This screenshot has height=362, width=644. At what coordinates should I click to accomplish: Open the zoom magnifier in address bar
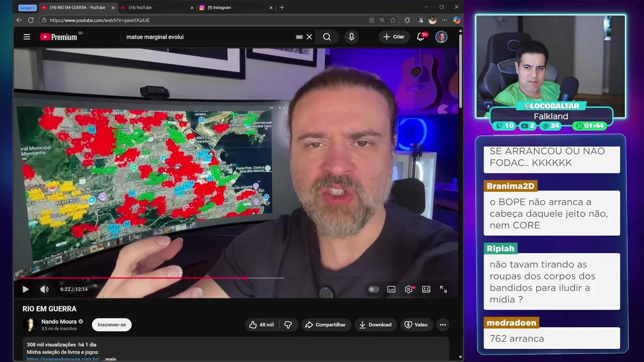point(382,20)
